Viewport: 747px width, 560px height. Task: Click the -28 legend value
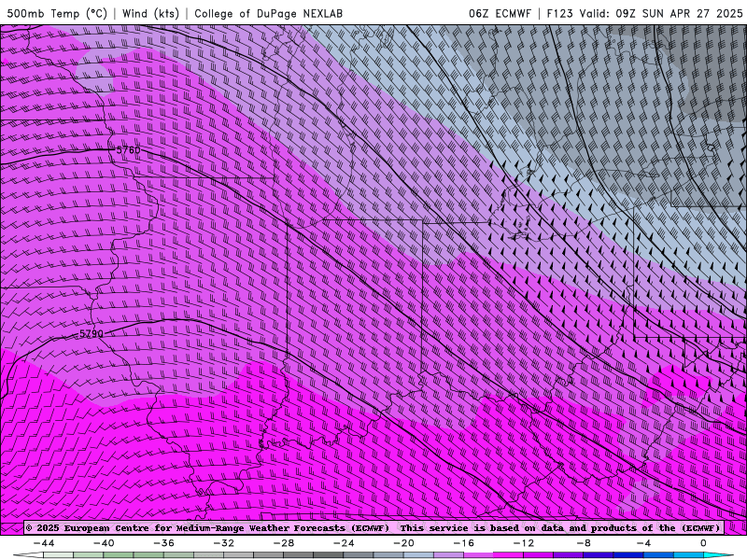(x=284, y=543)
